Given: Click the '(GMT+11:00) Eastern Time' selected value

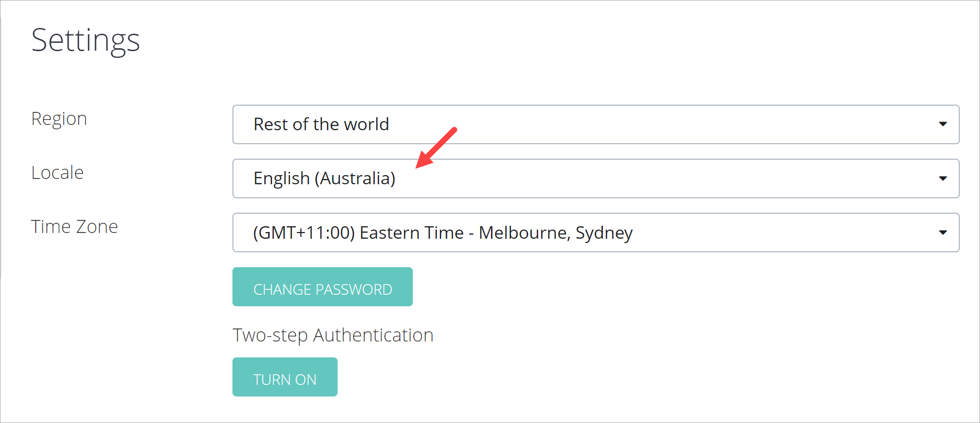Looking at the screenshot, I should click(358, 232).
